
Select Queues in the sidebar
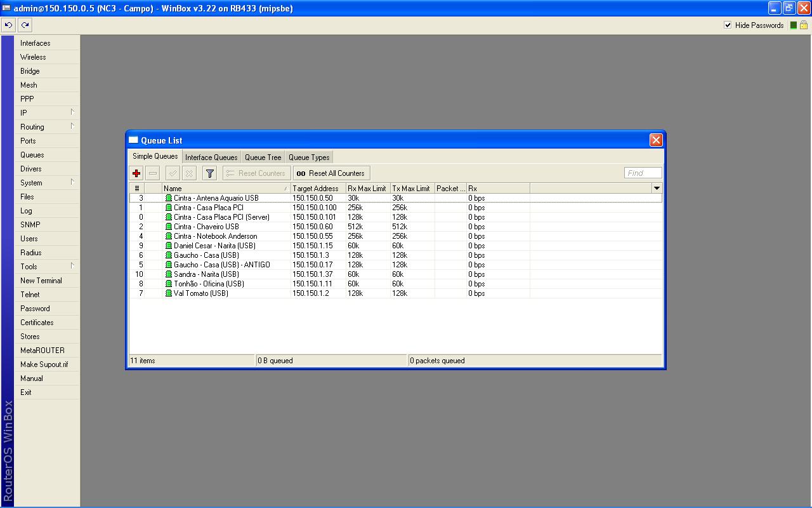[x=48, y=155]
